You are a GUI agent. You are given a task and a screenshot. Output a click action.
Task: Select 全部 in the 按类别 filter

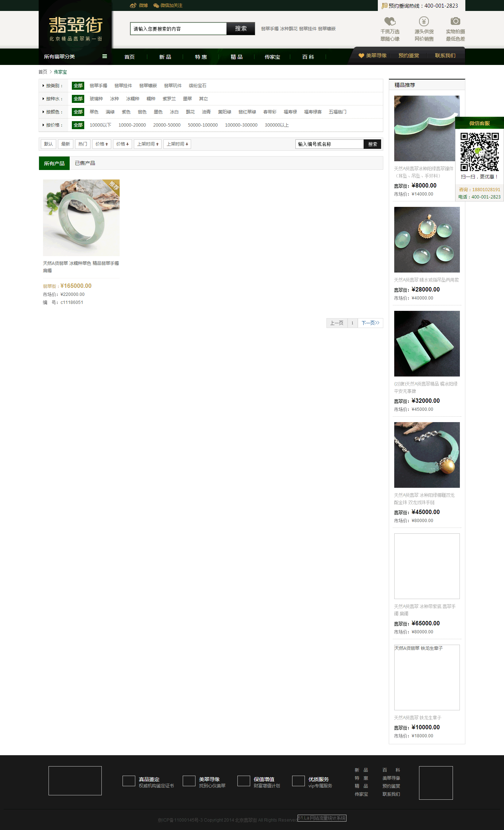tap(78, 86)
